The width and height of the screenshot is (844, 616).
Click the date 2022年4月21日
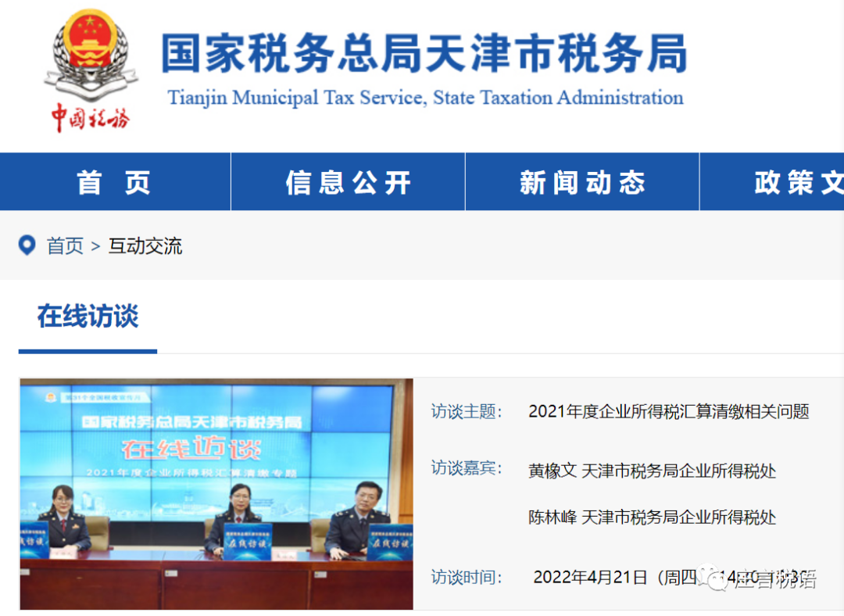click(591, 577)
